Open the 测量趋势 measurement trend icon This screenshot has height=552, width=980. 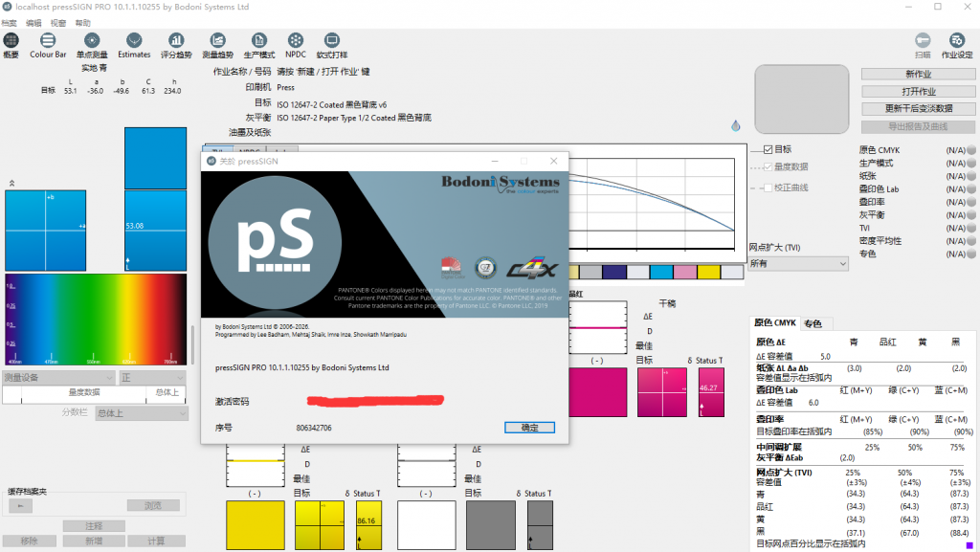tap(217, 41)
